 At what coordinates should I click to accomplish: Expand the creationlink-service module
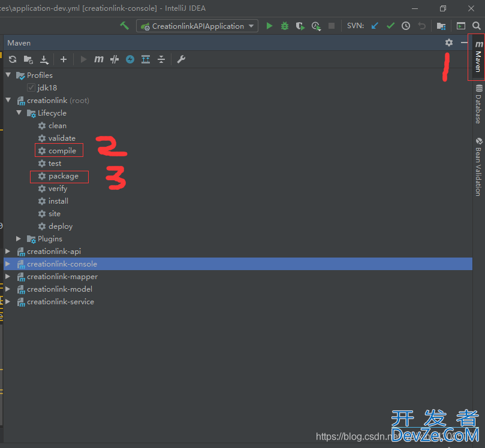[8, 302]
